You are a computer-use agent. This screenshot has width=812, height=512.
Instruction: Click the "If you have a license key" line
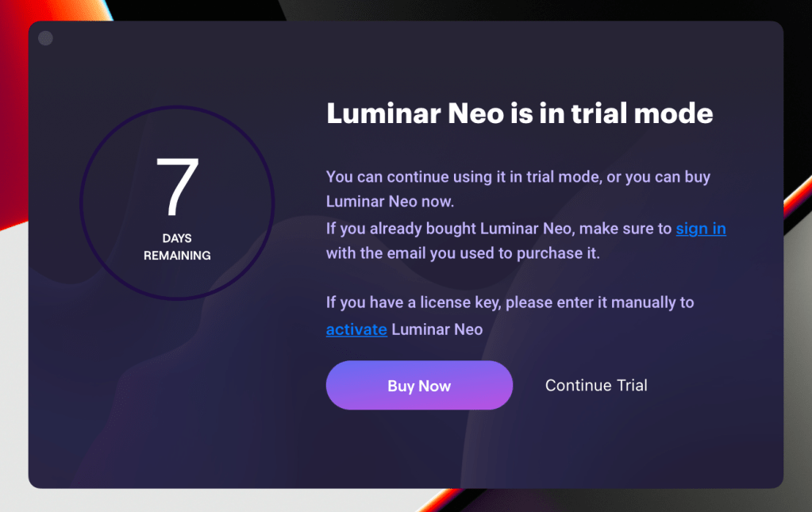[x=510, y=302]
